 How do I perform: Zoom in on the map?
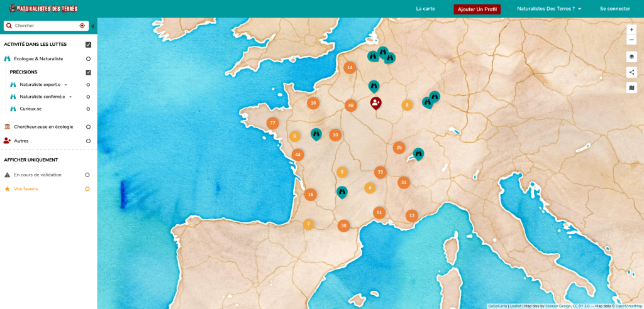tap(631, 30)
